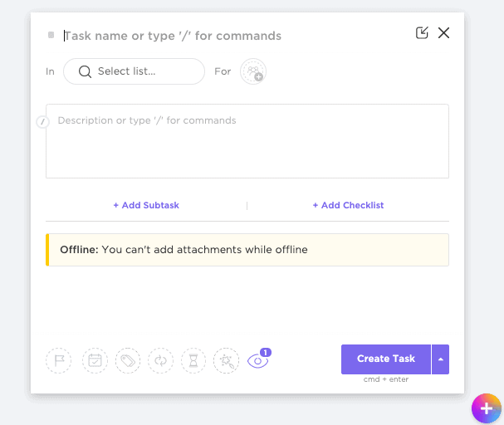Minimize the task draft with the tray icon
The image size is (504, 425).
(x=422, y=33)
